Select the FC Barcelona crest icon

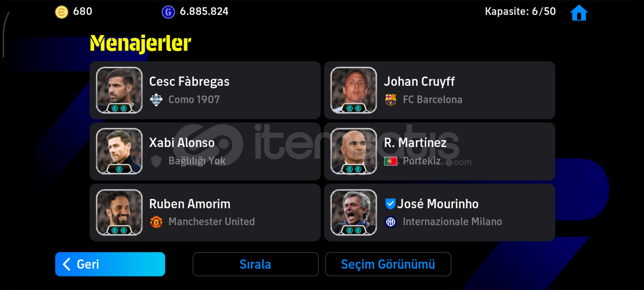[x=391, y=100]
